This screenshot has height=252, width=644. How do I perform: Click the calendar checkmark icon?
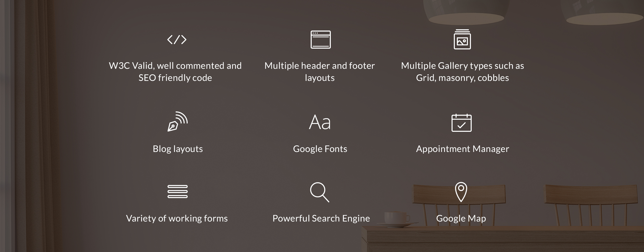(461, 123)
